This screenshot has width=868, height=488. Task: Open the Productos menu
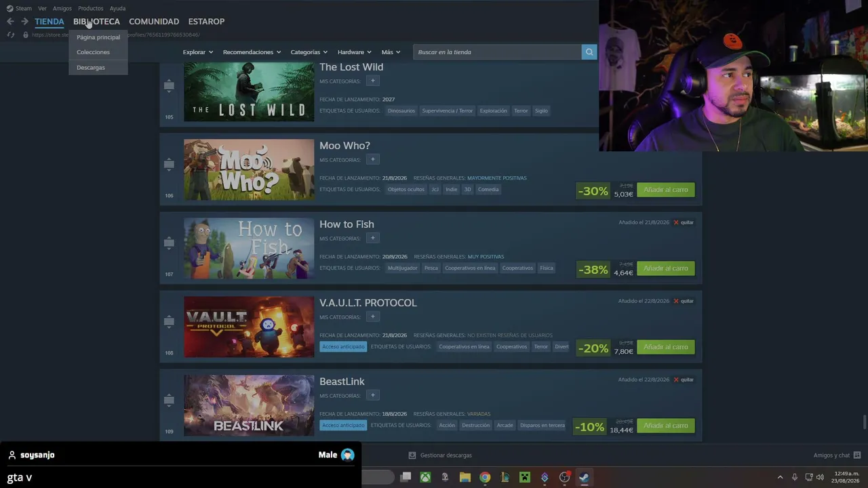[90, 8]
